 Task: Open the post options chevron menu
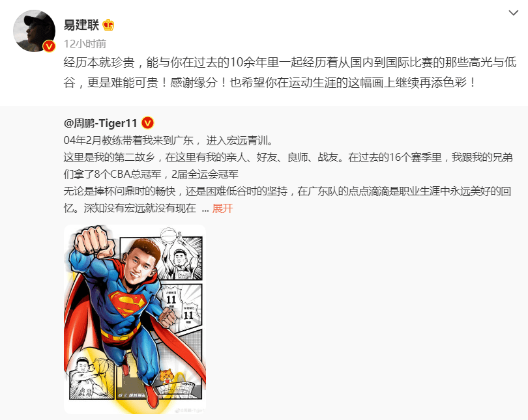point(513,13)
